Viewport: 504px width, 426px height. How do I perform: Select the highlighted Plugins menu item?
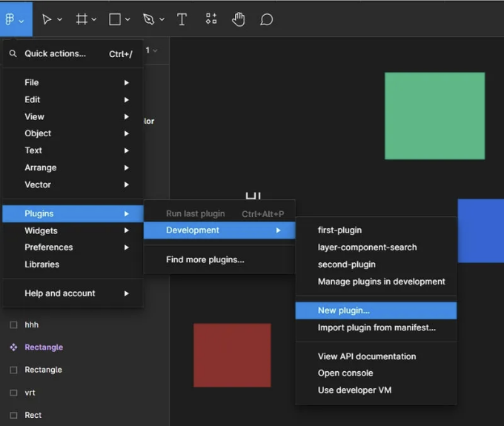click(x=73, y=213)
